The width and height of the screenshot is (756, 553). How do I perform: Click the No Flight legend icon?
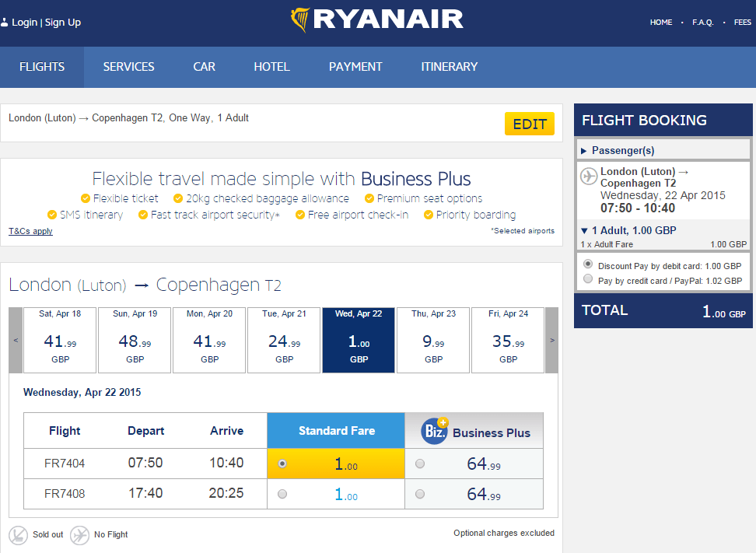[79, 535]
